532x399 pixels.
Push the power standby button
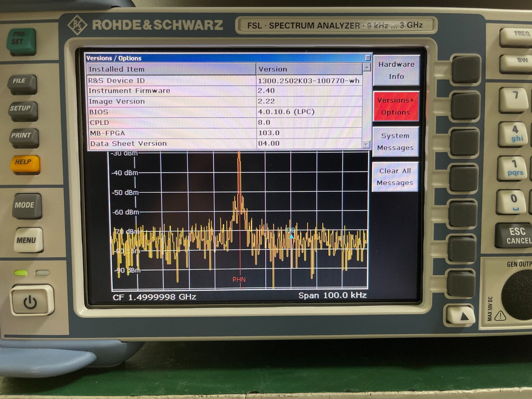(x=32, y=300)
